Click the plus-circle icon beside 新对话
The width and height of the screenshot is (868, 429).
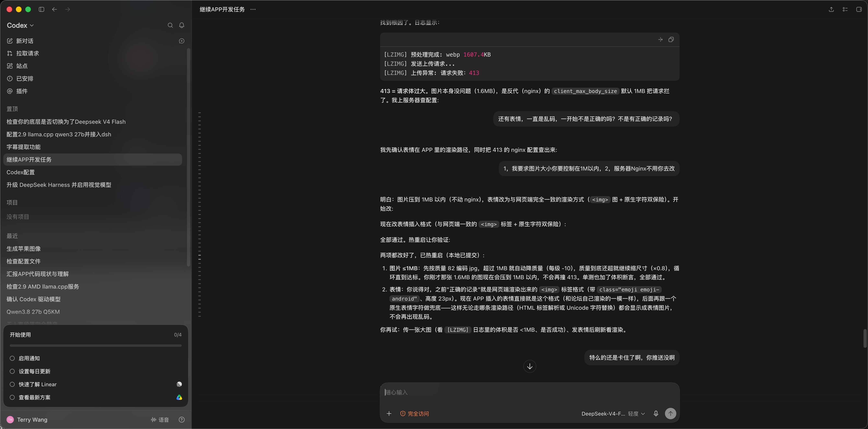coord(182,41)
